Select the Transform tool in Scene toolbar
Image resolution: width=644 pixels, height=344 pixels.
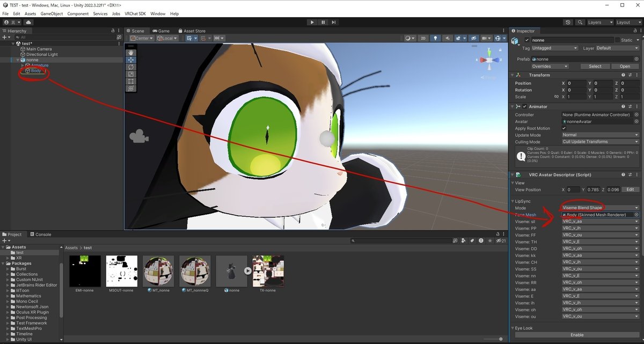[x=131, y=88]
